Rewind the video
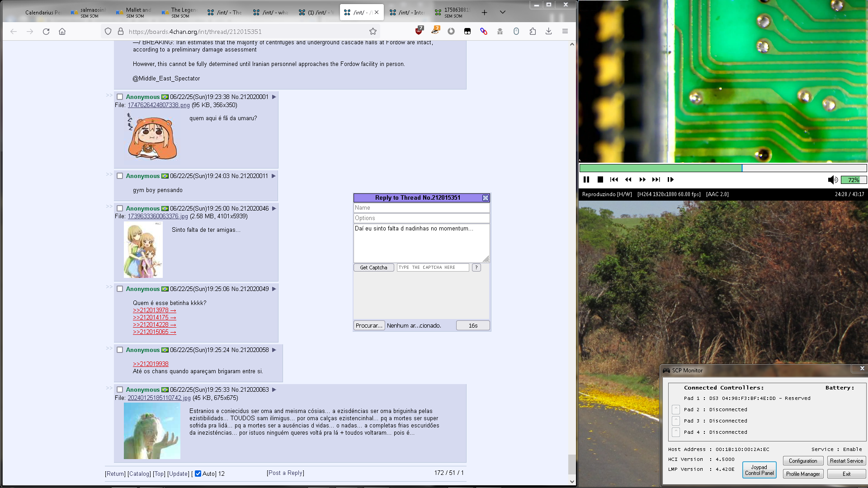The height and width of the screenshot is (488, 868). [628, 180]
